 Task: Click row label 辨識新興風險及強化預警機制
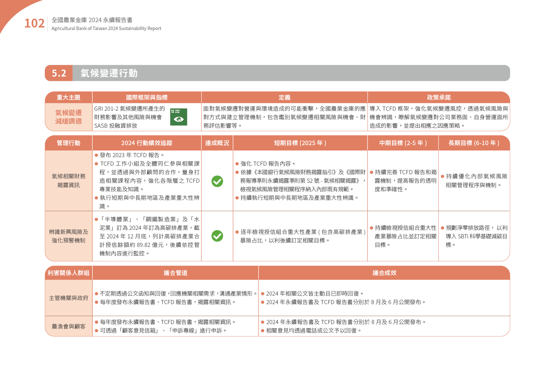tap(68, 236)
